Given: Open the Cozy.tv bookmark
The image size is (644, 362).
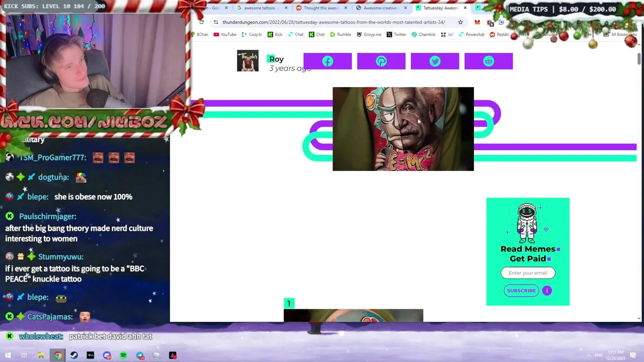Looking at the screenshot, I should tap(252, 35).
